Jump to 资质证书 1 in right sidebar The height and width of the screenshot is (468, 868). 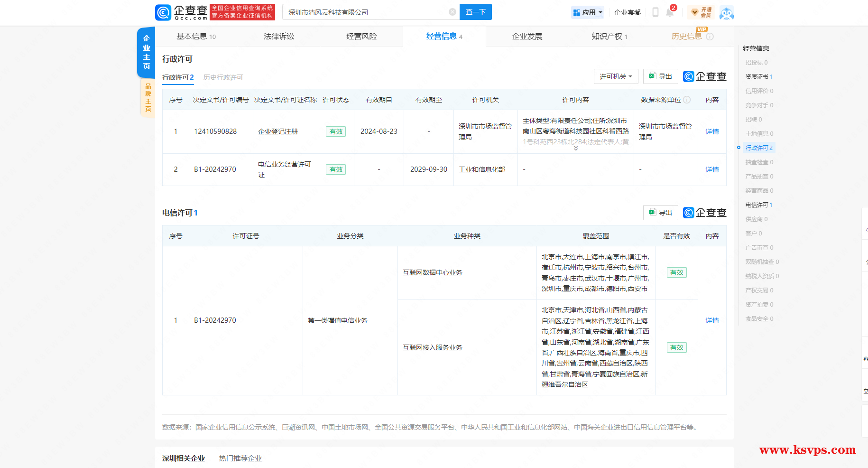pos(758,76)
